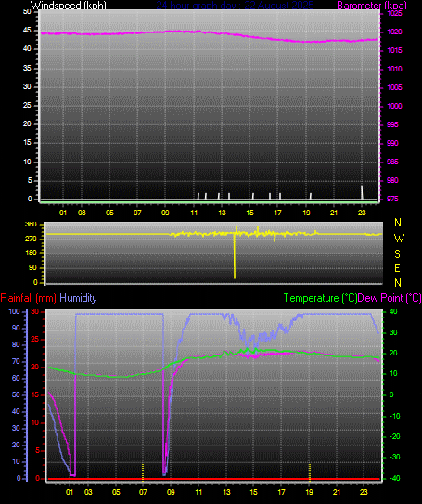The width and height of the screenshot is (422, 504).
Task: Click wind direction axis value 360
Action: [31, 225]
